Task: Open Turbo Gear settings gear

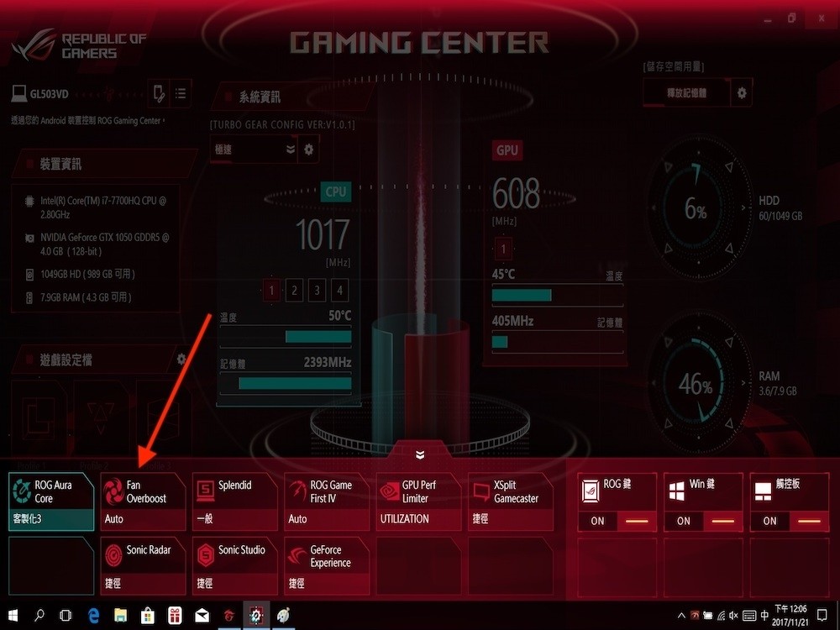Action: pos(309,150)
